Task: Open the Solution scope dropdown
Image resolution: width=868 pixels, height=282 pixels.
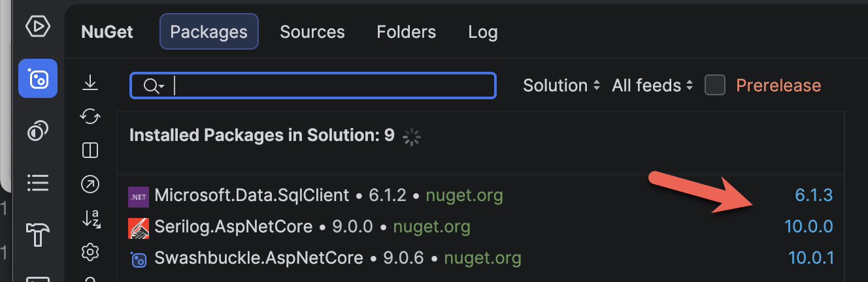Action: (561, 86)
